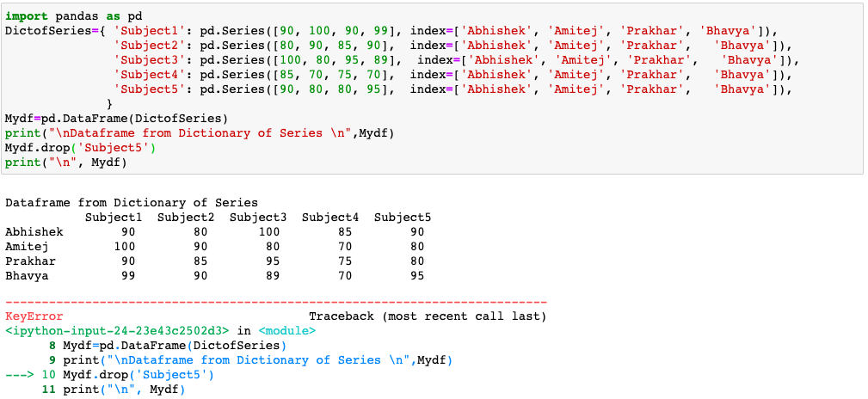Click the 'Prakhar' row label in the output table

pos(30,261)
